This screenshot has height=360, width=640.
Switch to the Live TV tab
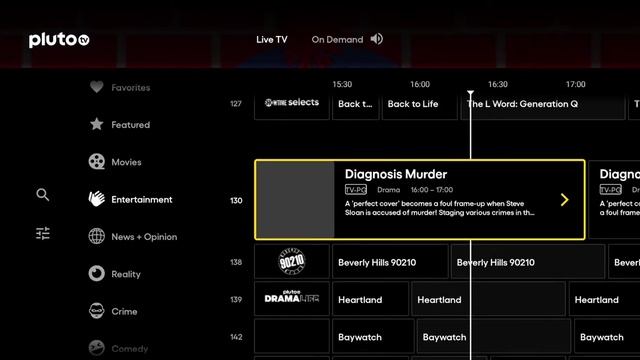271,40
